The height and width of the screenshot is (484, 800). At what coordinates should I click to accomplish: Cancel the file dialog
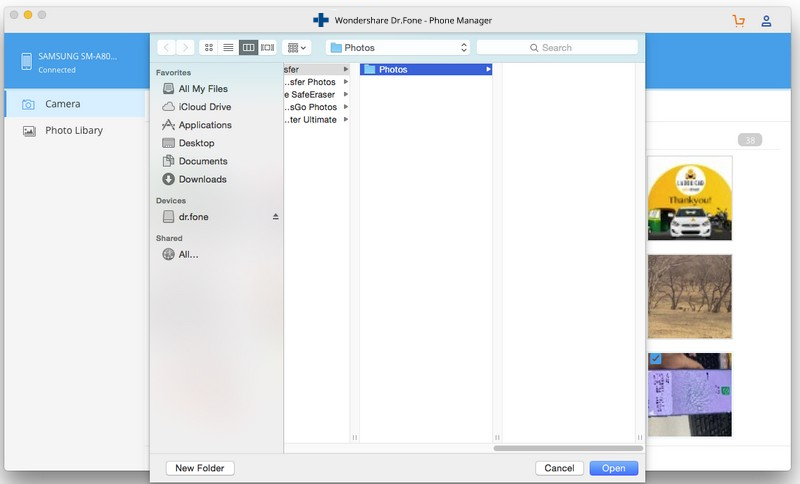(559, 468)
